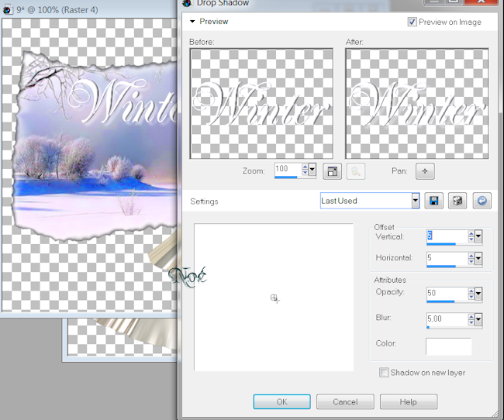The height and width of the screenshot is (420, 504).
Task: Click the Horizontal offset input field
Action: click(446, 257)
